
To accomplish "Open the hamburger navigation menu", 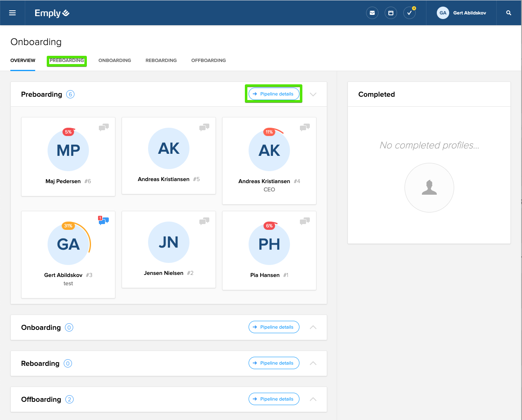I will coord(12,13).
